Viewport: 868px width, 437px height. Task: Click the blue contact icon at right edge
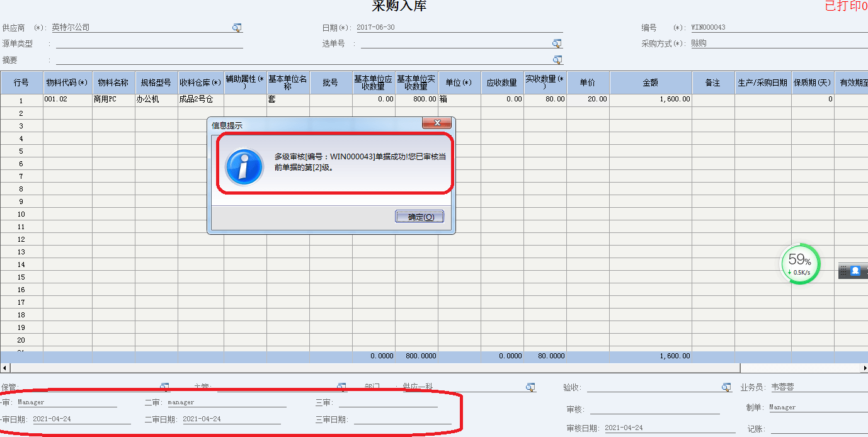(x=855, y=270)
